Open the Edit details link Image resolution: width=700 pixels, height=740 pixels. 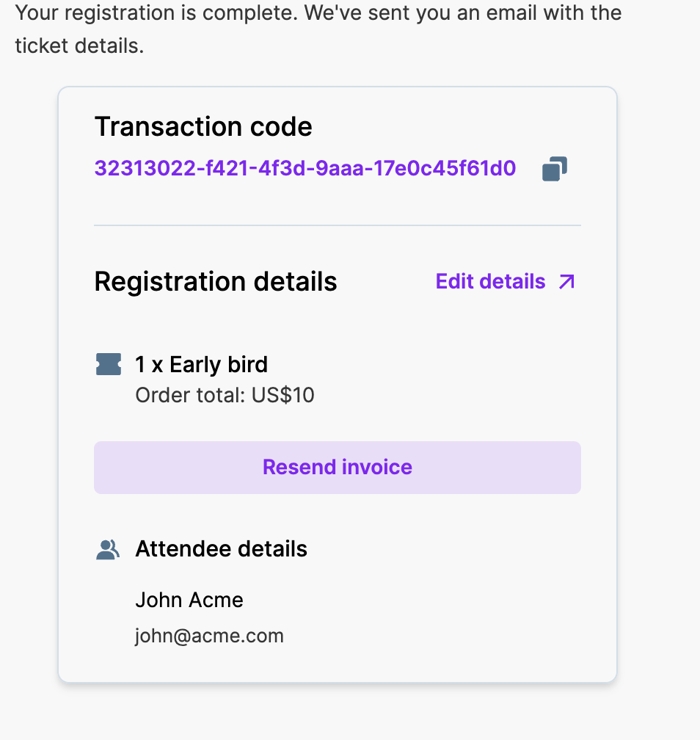490,282
